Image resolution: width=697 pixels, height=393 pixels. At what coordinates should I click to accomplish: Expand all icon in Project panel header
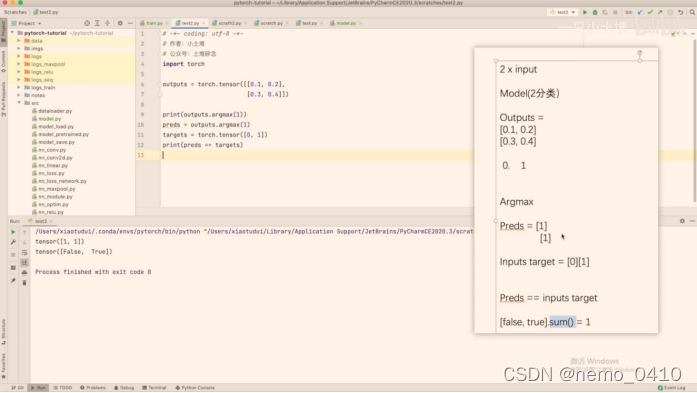[x=97, y=23]
